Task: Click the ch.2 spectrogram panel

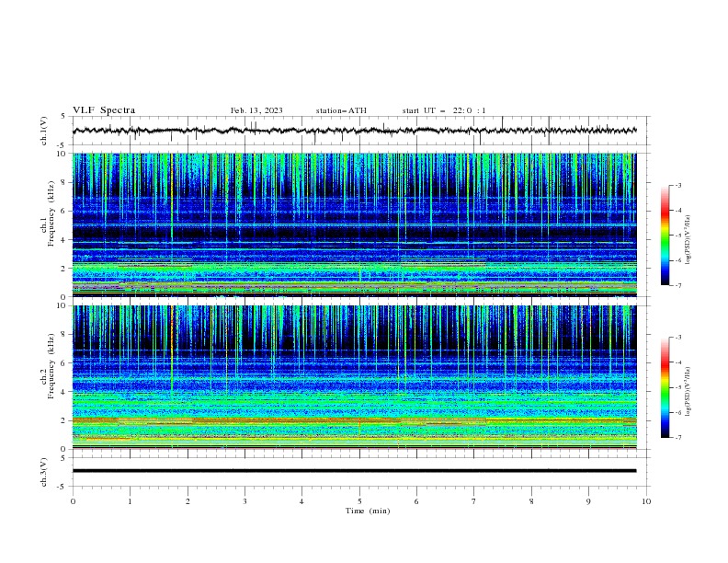Action: coord(354,377)
